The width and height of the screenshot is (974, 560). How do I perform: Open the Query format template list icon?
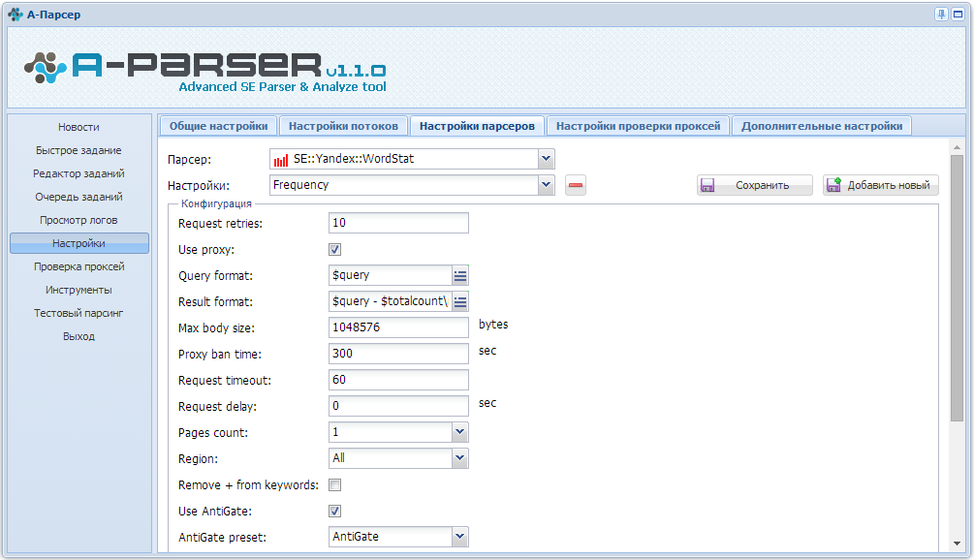460,276
